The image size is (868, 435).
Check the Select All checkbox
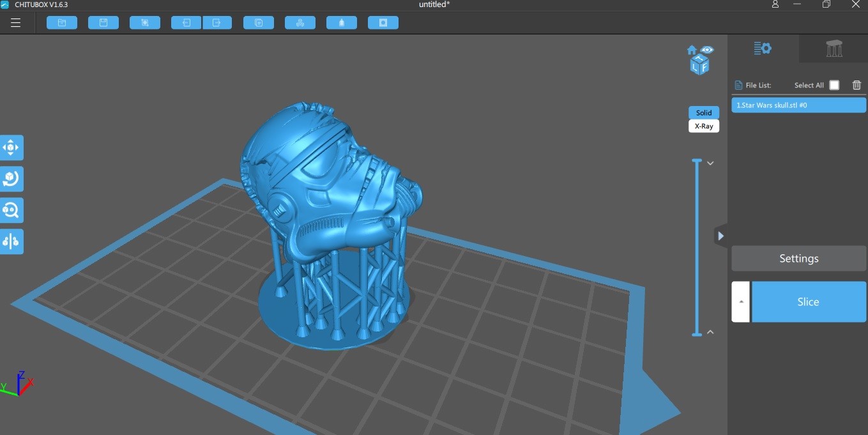pos(834,85)
